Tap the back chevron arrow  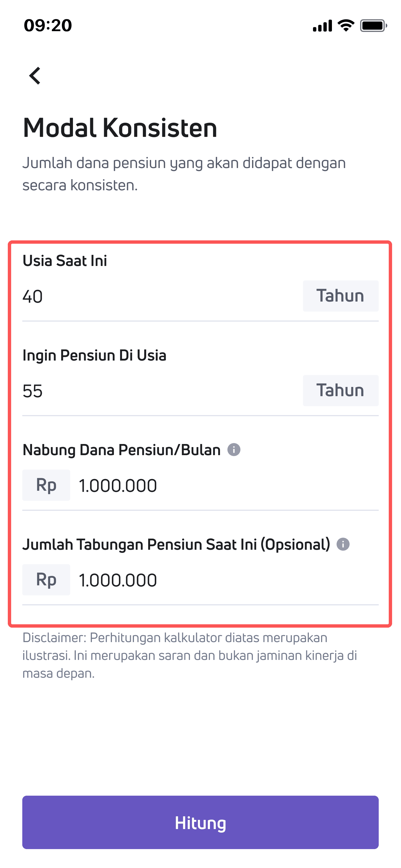click(x=35, y=76)
